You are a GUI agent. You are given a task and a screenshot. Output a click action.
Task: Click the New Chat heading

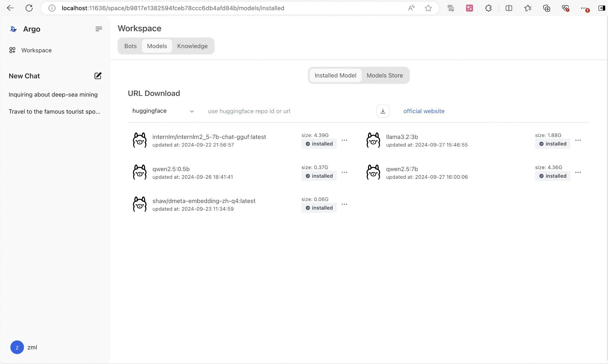click(24, 76)
